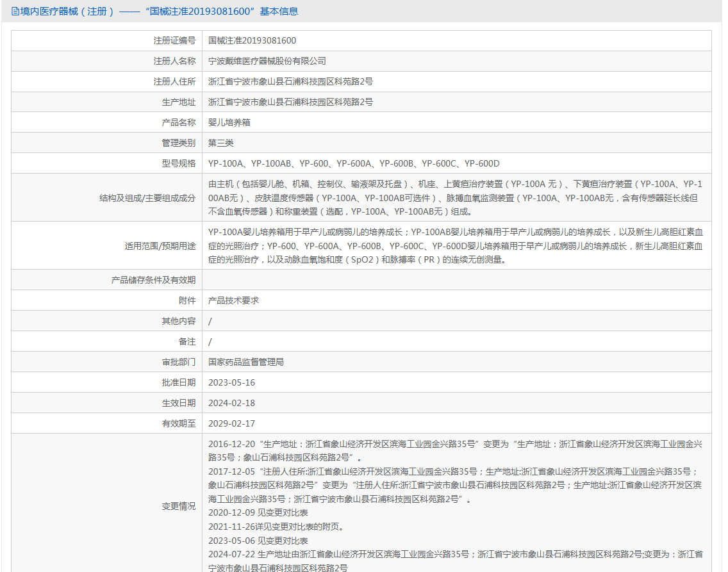Click the 管理类别 label
Viewport: 728px width, 572px height.
click(179, 143)
